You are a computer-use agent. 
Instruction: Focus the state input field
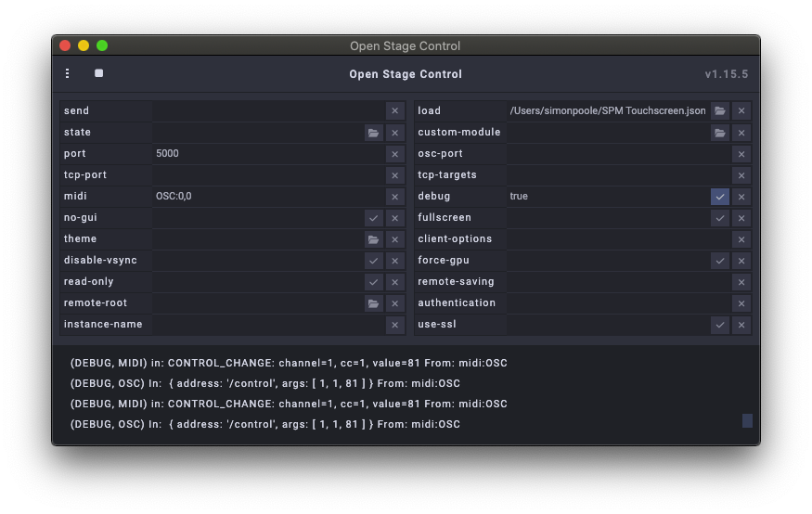pyautogui.click(x=258, y=133)
